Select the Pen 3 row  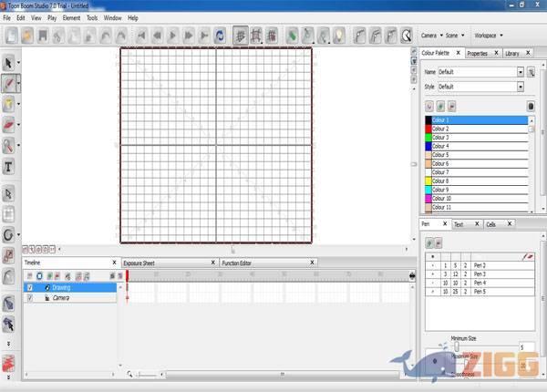pos(480,274)
